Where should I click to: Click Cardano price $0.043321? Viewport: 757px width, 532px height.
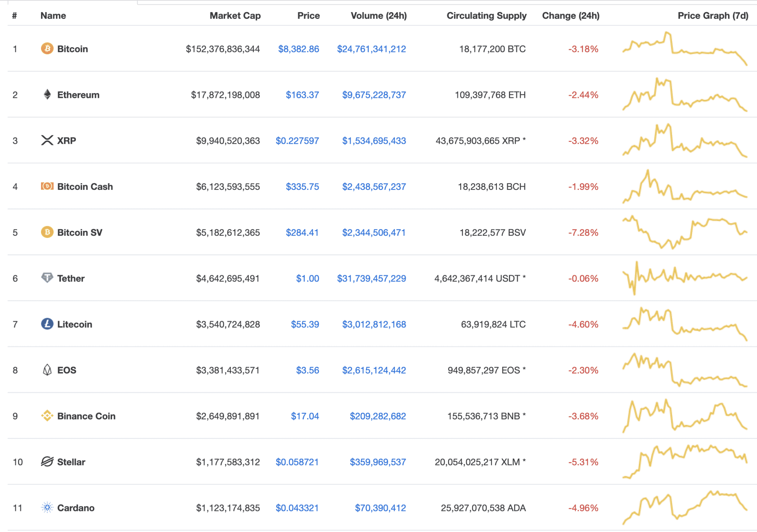pyautogui.click(x=297, y=508)
